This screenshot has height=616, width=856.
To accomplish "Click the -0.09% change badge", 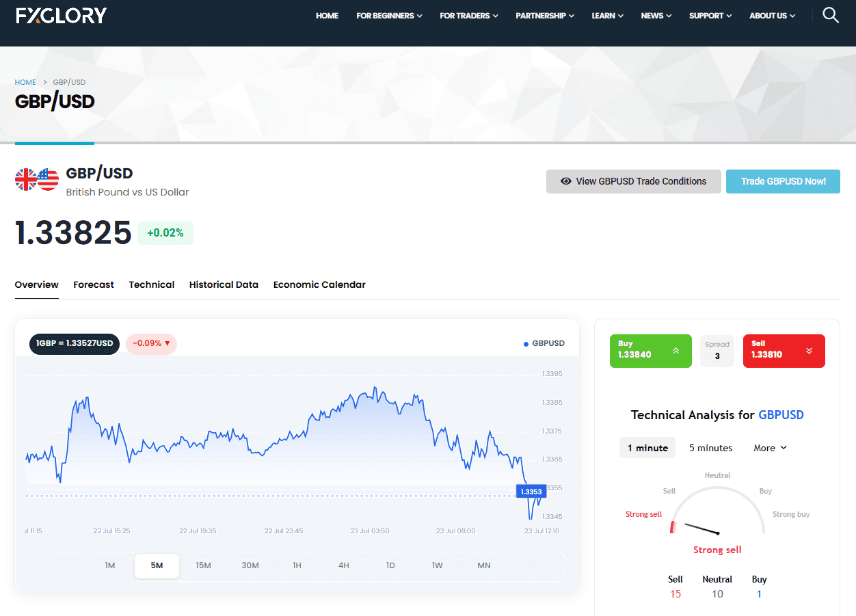I will 151,343.
